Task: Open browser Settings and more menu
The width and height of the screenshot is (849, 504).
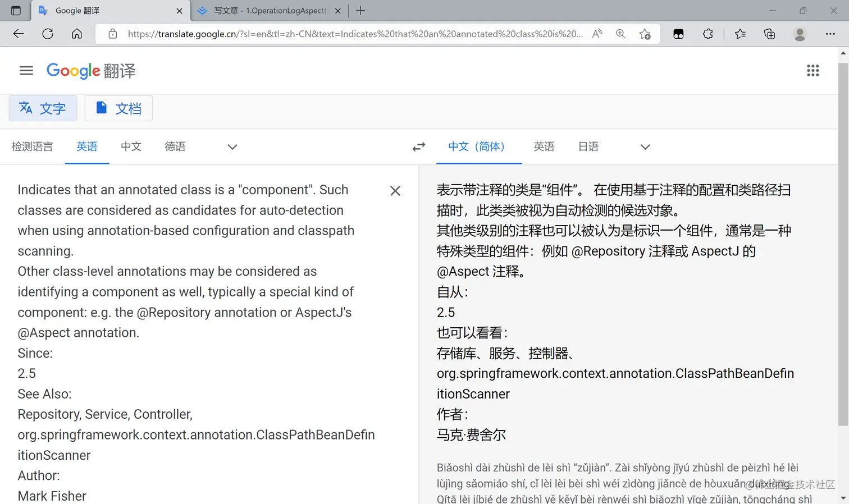Action: click(830, 34)
